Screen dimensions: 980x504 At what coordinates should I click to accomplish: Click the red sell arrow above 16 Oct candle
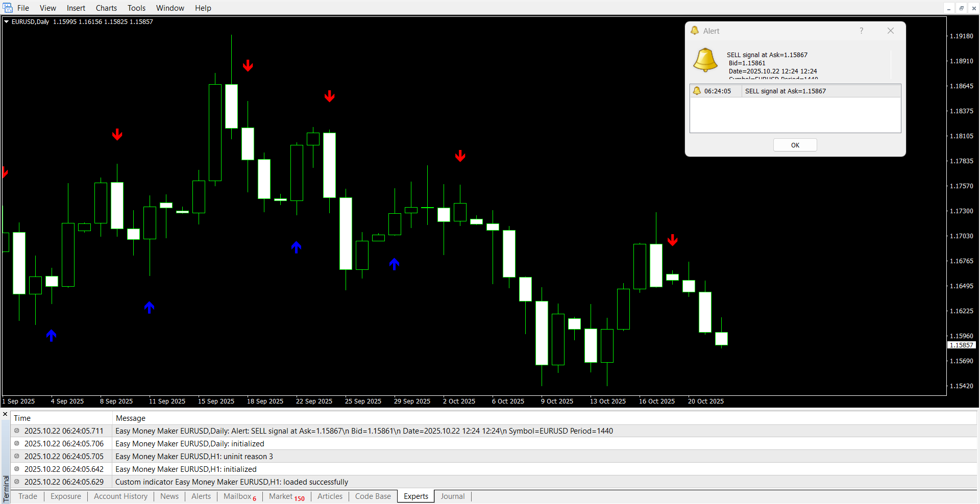(x=673, y=240)
